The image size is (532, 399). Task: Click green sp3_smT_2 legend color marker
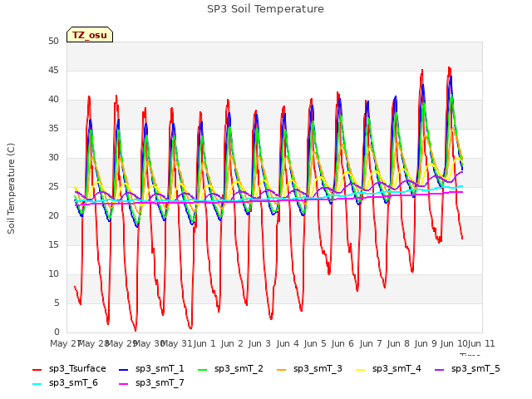203,369
